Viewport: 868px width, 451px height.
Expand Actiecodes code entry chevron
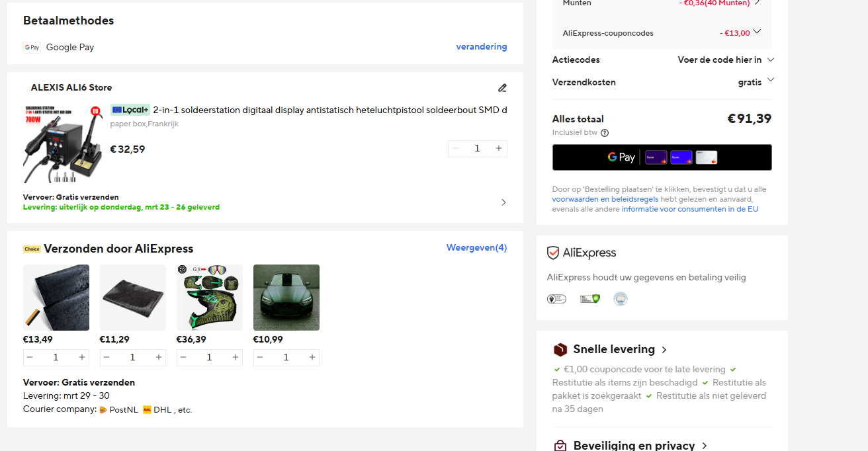pos(771,60)
